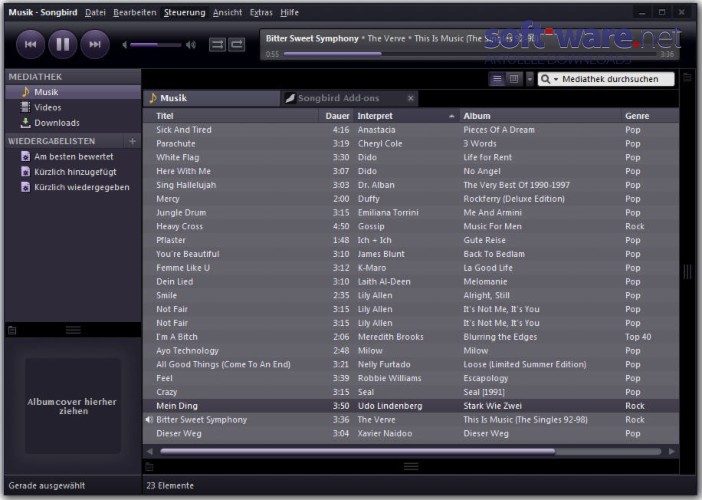Screen dimensions: 702x500
Task: Skip to next track
Action: (x=95, y=44)
